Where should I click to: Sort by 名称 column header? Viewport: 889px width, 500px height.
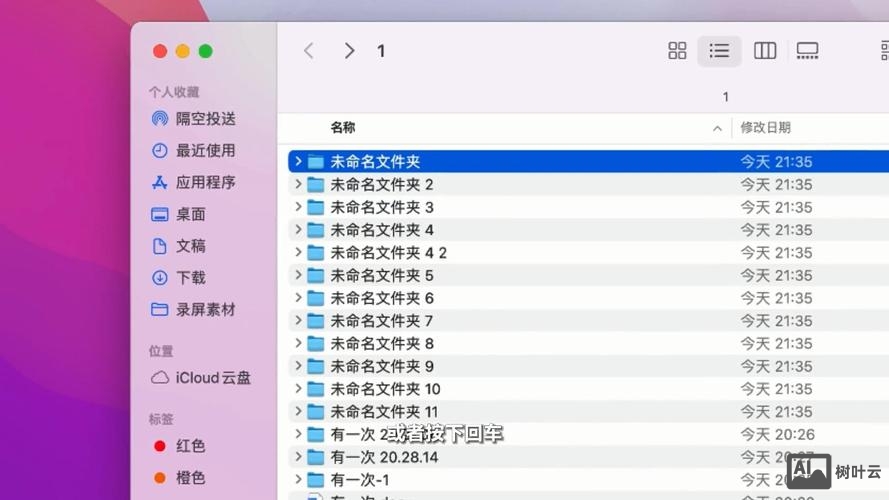(x=342, y=128)
